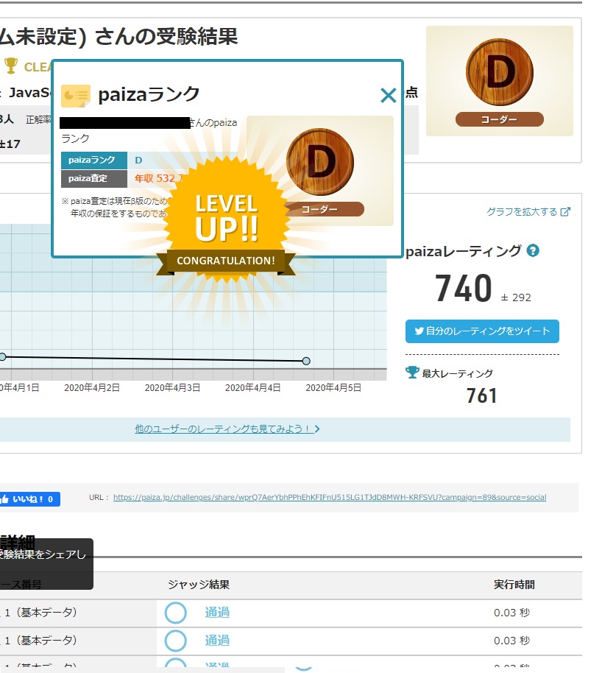
Task: Click the second row 通過 result link
Action: [217, 640]
